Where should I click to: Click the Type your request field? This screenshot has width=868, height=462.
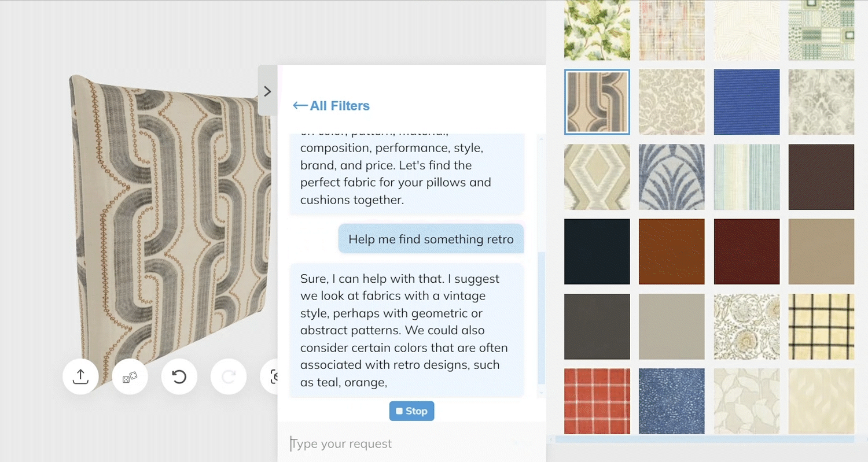411,443
